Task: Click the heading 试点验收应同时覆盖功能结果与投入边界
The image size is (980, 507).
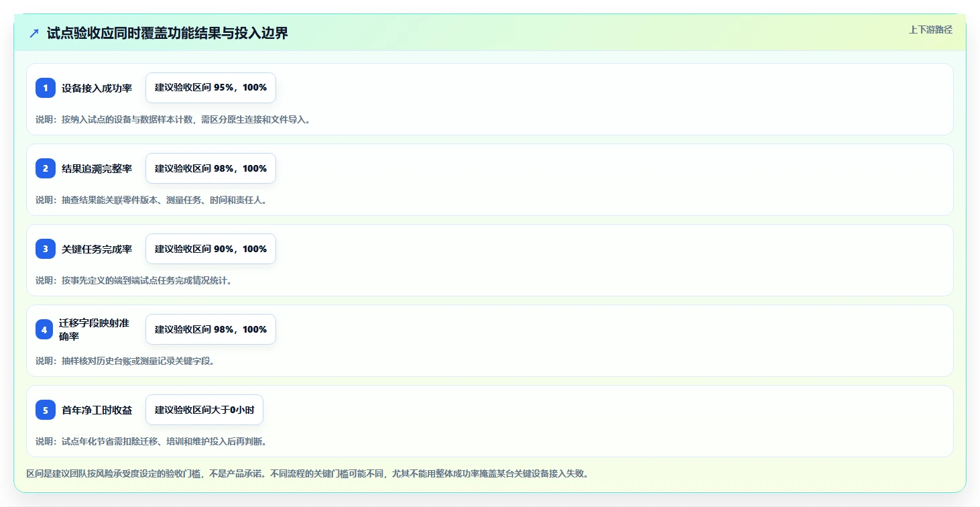Action: click(168, 34)
